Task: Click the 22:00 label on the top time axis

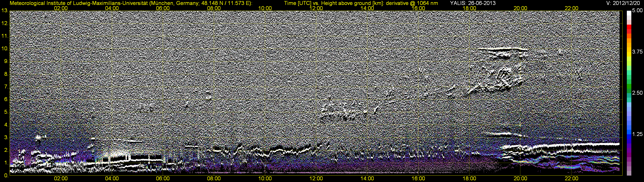Action: tap(571, 8)
